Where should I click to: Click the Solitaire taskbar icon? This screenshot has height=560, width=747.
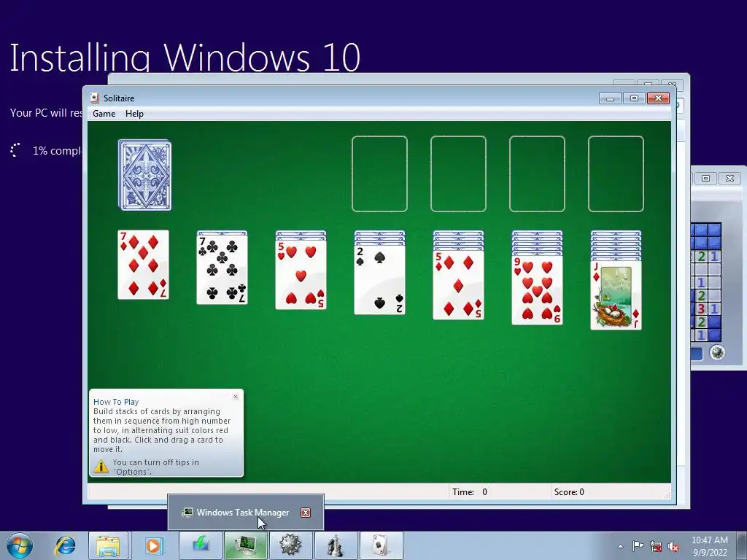(x=381, y=545)
